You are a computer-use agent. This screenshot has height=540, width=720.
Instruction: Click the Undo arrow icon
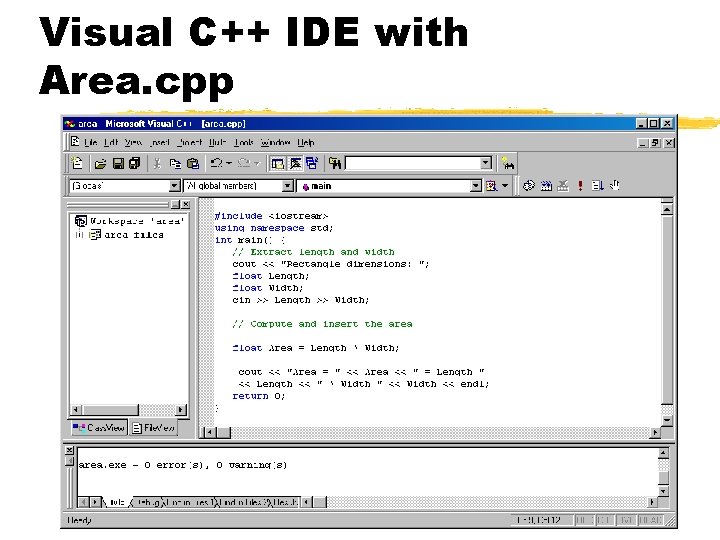tap(216, 163)
